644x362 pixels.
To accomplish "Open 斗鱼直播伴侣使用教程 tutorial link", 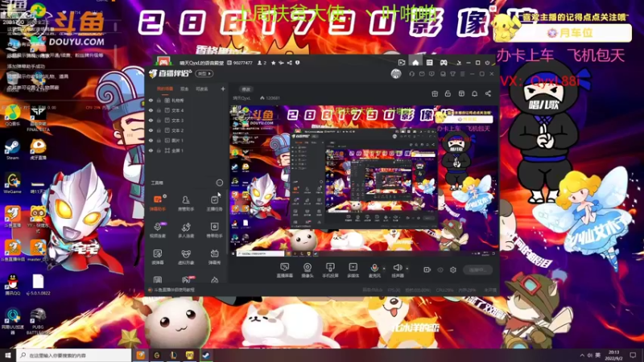I will pos(175,290).
